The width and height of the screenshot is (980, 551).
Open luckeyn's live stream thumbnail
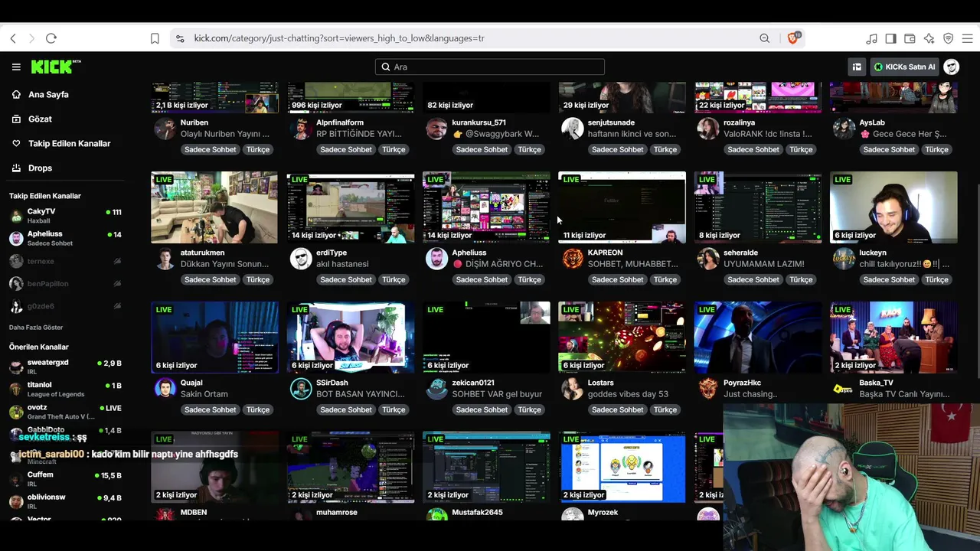893,207
